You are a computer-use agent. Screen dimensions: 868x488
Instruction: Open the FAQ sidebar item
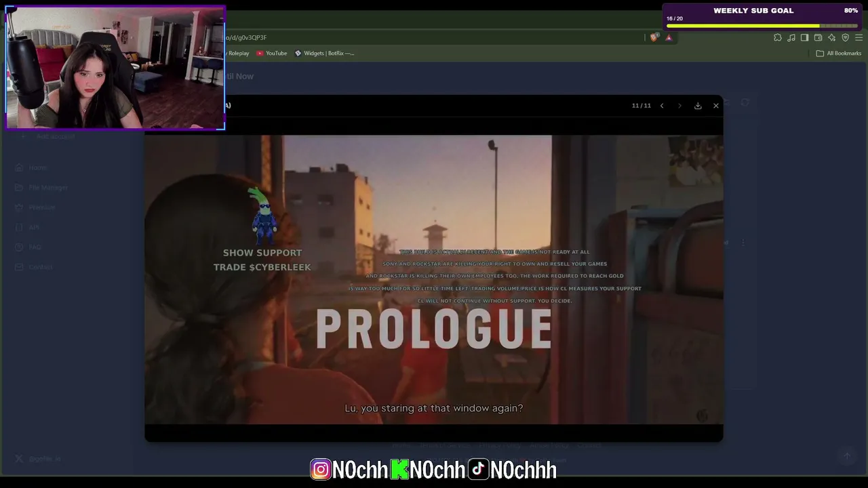[x=29, y=247]
